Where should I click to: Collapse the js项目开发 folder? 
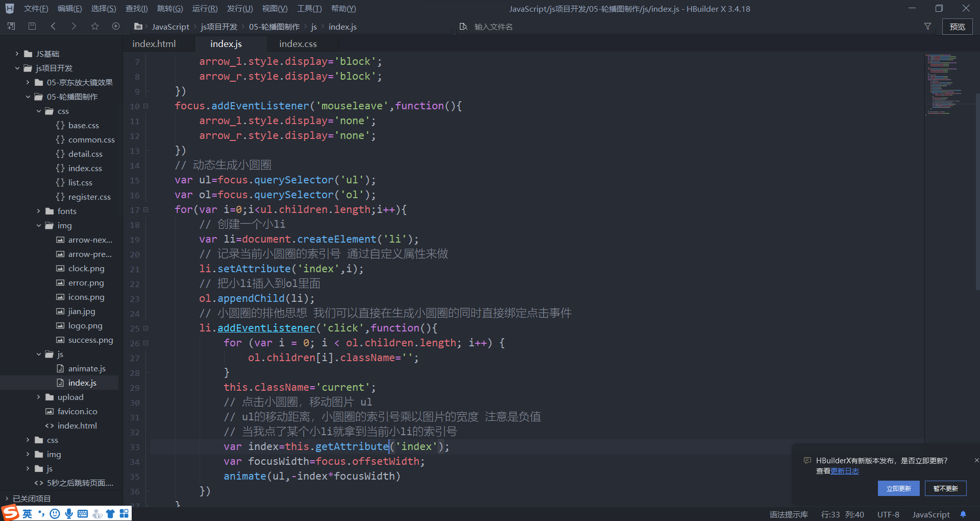(x=17, y=68)
